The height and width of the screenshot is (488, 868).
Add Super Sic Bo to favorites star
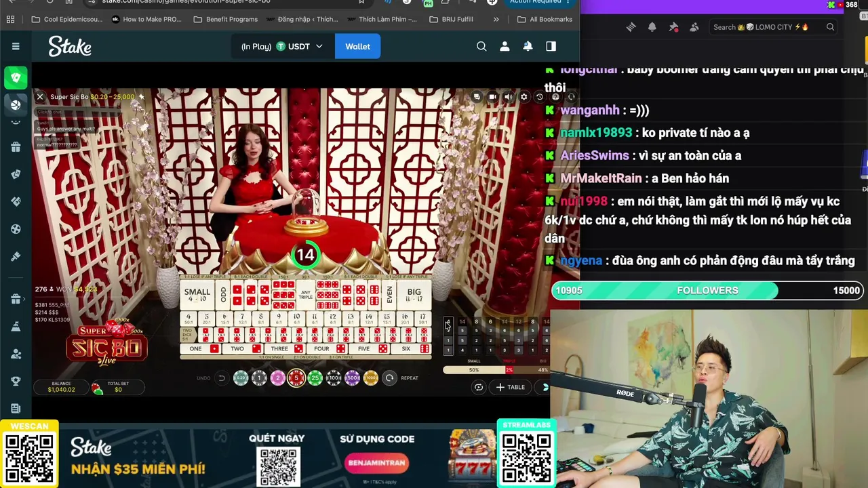(x=142, y=97)
